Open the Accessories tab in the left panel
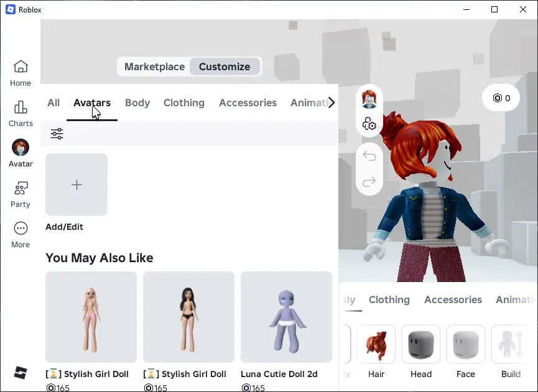This screenshot has height=392, width=538. (x=248, y=103)
